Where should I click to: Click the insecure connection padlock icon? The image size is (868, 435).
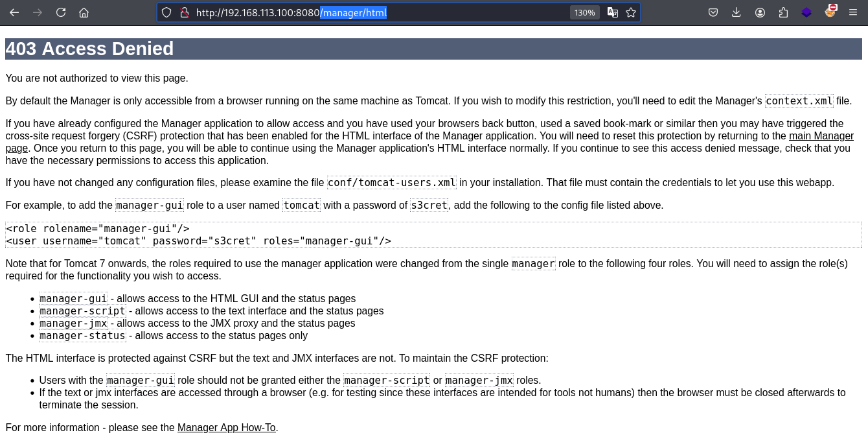[184, 12]
